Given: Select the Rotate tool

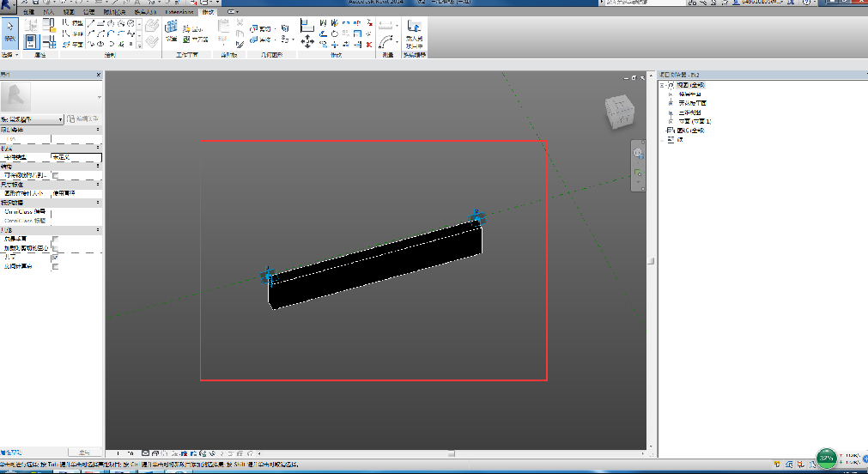Looking at the screenshot, I should (x=334, y=33).
